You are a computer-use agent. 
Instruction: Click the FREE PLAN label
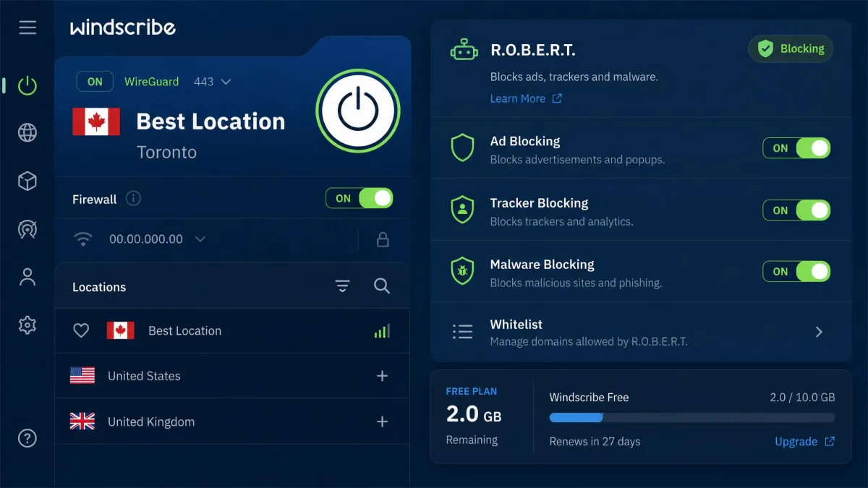[x=472, y=391]
